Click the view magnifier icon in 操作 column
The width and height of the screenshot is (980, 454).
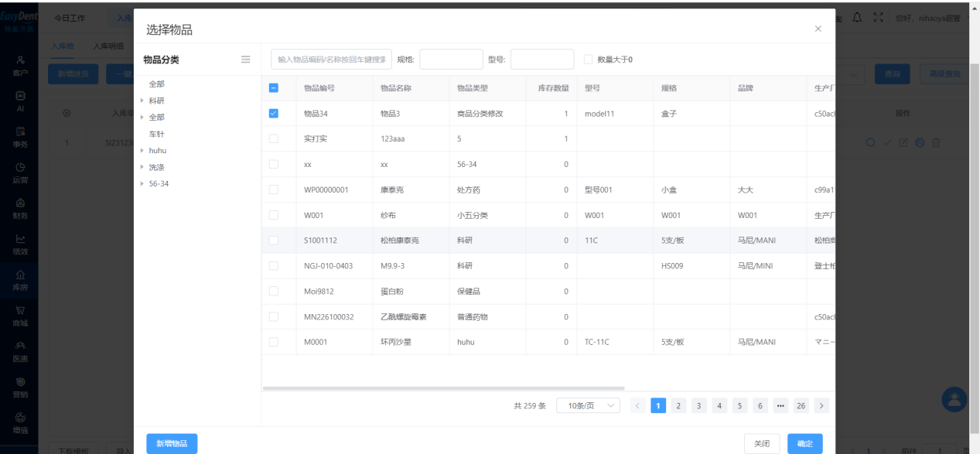tap(870, 142)
